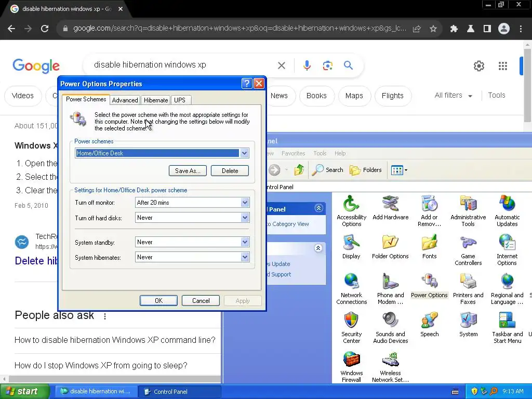Open Google settings gear

tap(478, 66)
